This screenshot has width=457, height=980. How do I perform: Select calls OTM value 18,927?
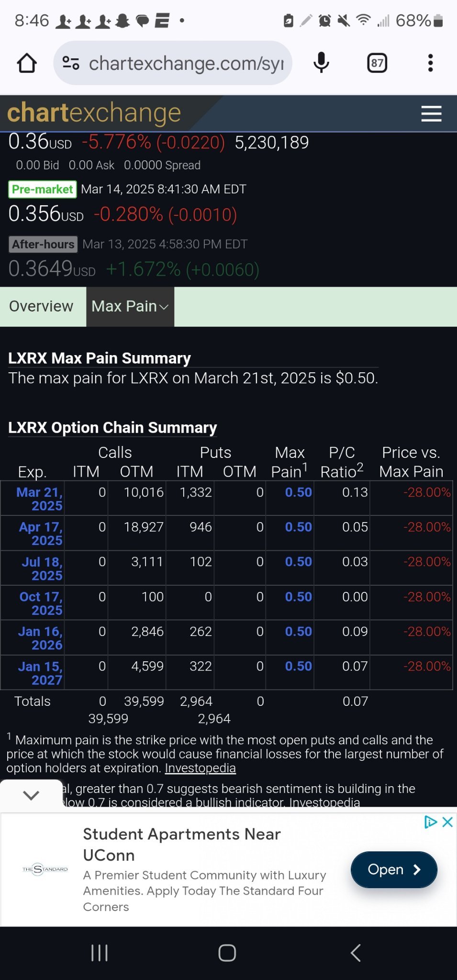pos(144,527)
